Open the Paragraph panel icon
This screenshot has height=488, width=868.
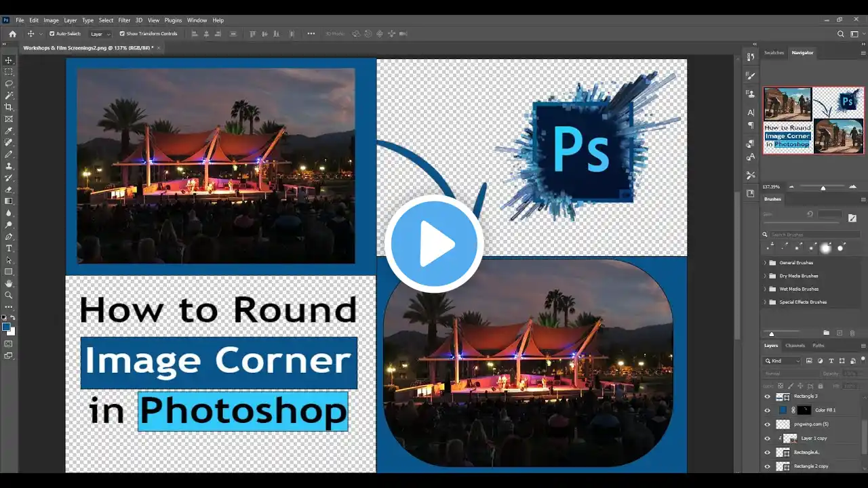click(751, 125)
